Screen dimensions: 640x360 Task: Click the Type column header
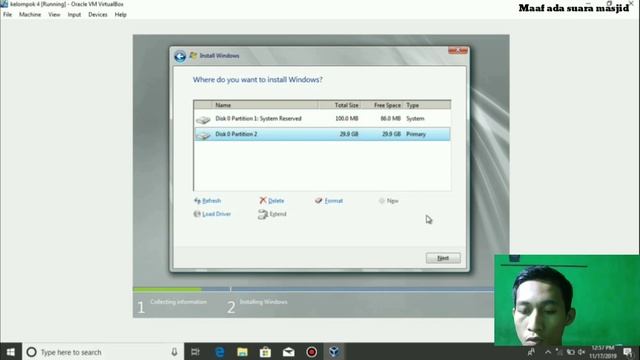click(x=427, y=105)
